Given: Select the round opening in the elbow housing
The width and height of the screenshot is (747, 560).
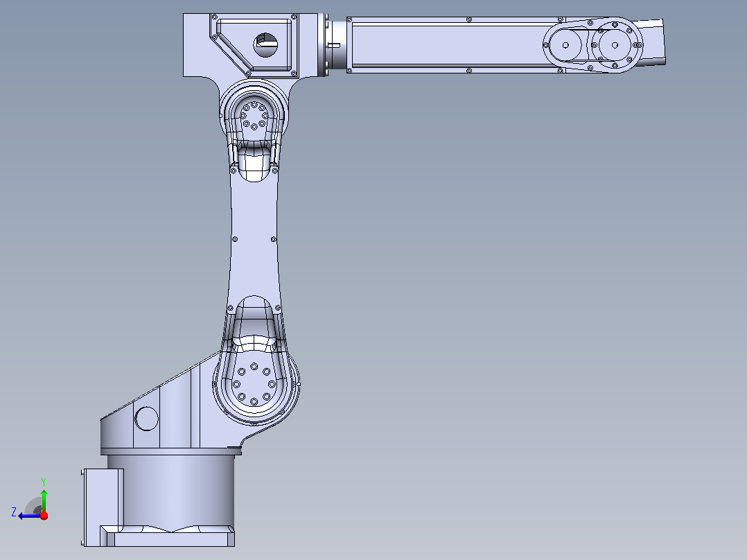Looking at the screenshot, I should 265,45.
